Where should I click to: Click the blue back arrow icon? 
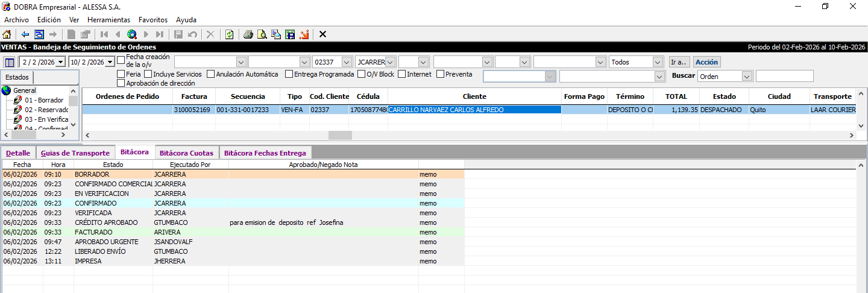click(x=25, y=34)
